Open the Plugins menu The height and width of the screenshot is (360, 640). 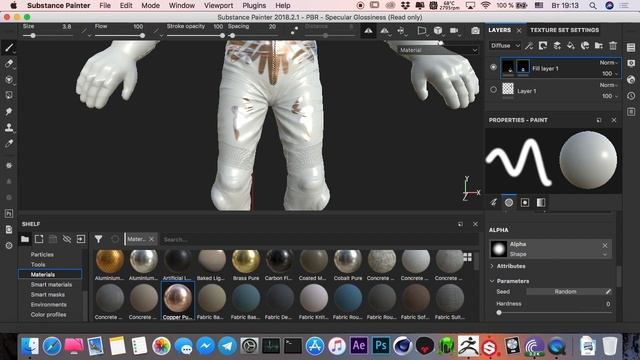pyautogui.click(x=254, y=6)
